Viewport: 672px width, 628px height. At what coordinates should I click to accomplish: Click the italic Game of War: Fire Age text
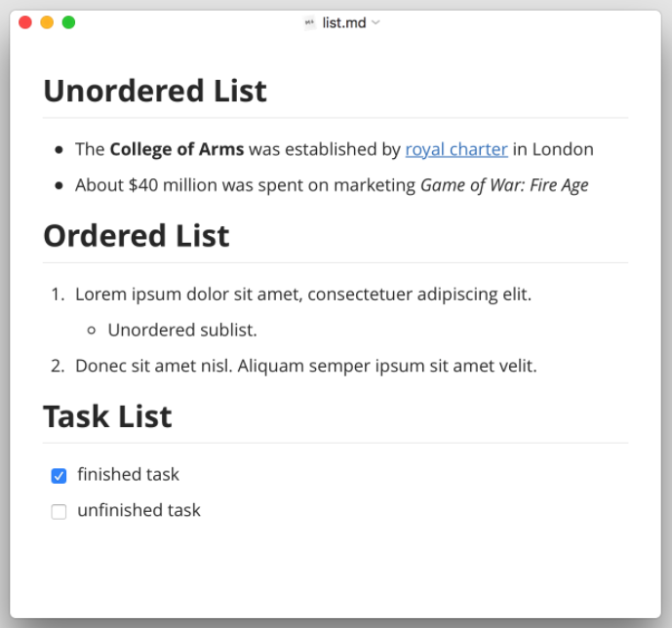[504, 185]
